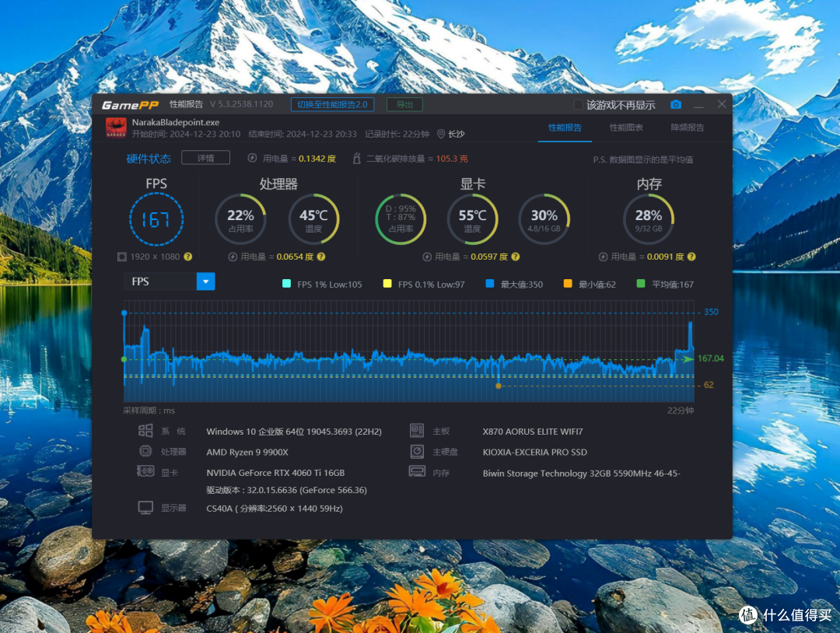Switch to the 降频报告 tab
The image size is (840, 633).
click(x=688, y=128)
